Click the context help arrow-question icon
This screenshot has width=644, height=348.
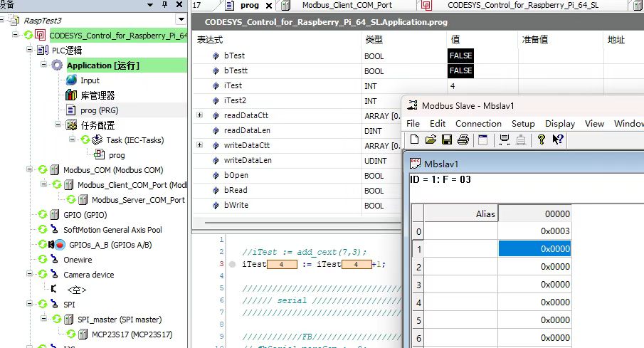pos(557,139)
